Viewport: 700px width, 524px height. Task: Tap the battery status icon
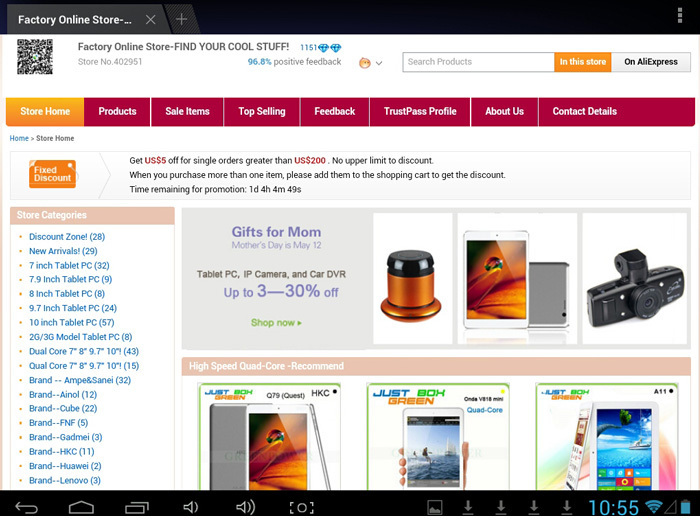tap(685, 507)
